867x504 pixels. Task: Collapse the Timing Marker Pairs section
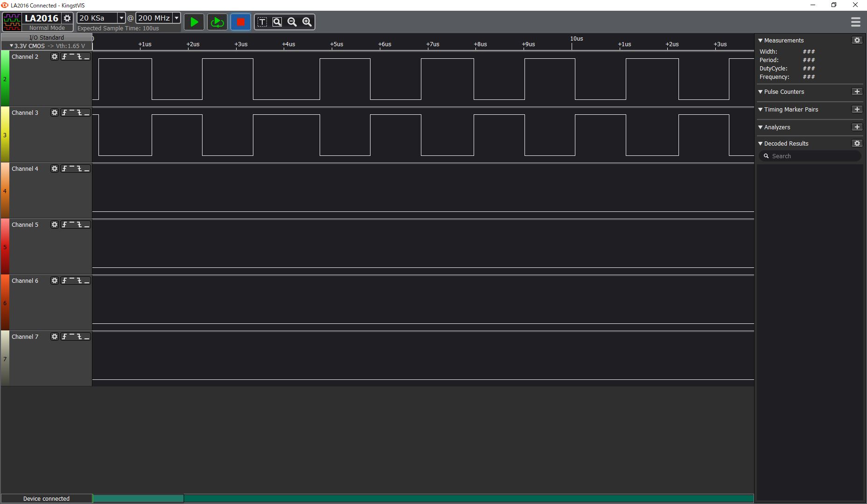click(x=760, y=110)
